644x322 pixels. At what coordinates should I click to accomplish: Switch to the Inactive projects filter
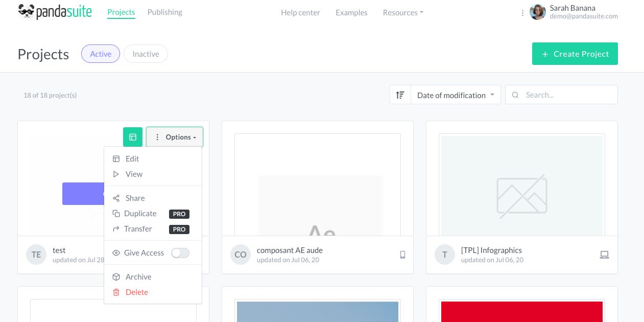(x=146, y=54)
